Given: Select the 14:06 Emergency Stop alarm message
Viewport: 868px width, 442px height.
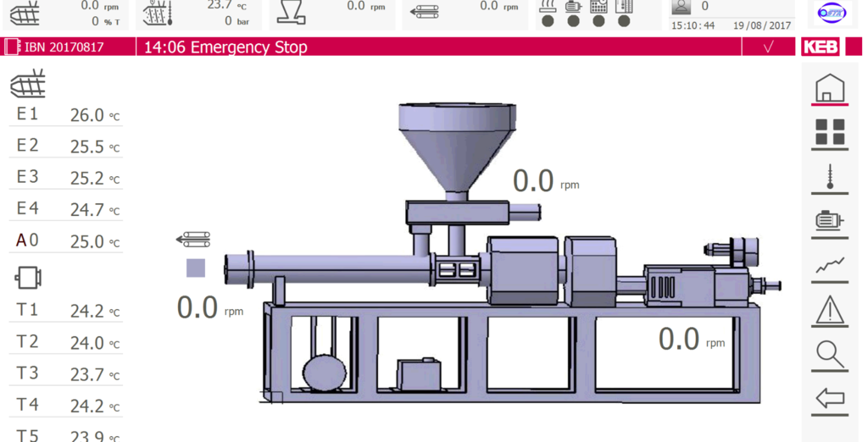Looking at the screenshot, I should [x=225, y=47].
